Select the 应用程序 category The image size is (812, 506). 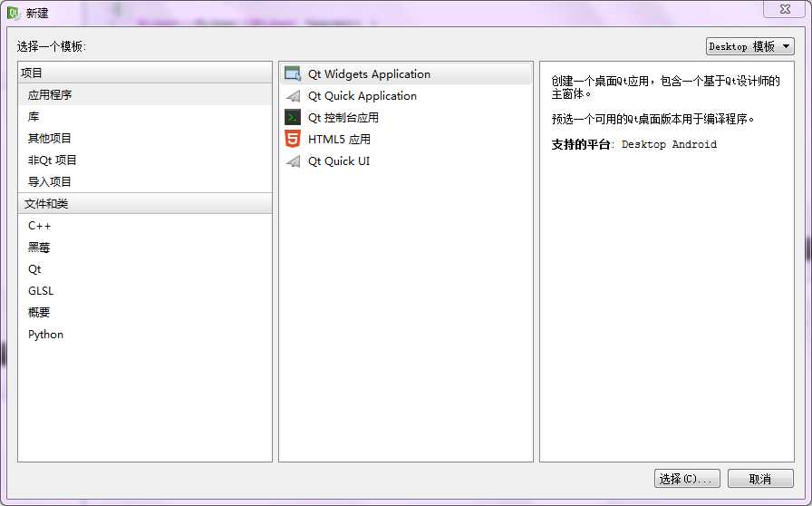click(x=144, y=95)
